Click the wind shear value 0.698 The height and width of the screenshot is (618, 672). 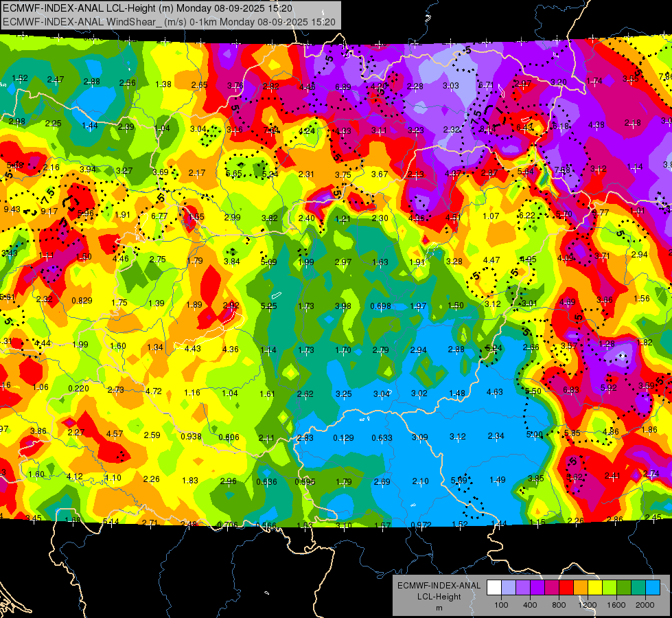coord(380,306)
